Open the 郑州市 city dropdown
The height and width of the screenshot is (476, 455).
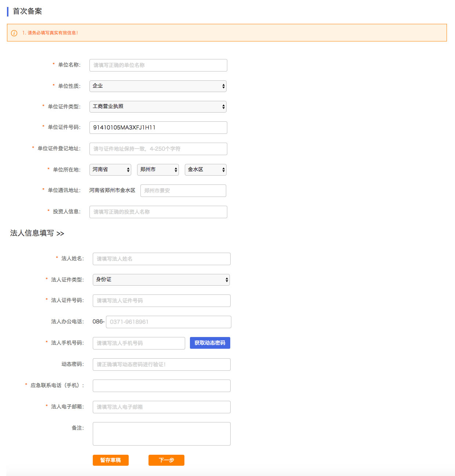(158, 170)
